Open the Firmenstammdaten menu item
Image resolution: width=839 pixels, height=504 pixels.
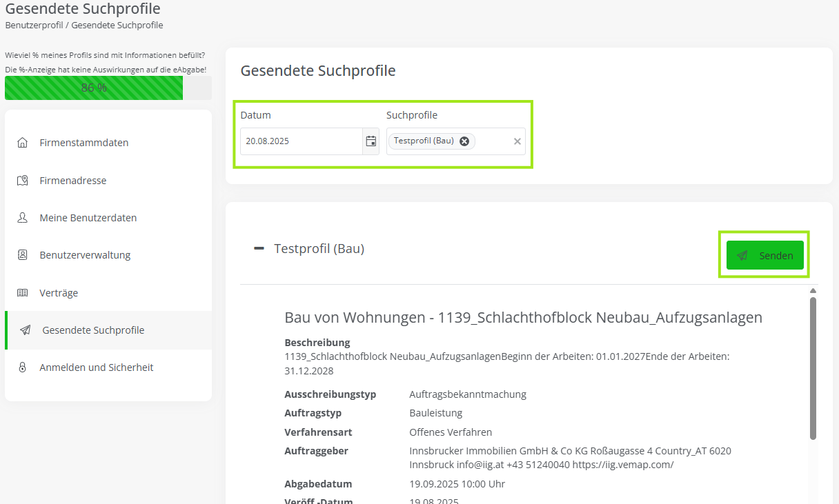click(x=84, y=143)
